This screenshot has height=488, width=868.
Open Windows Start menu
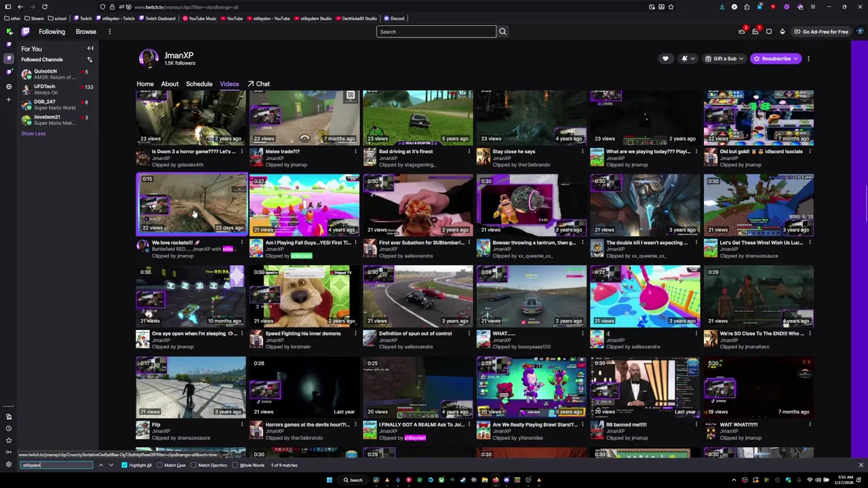coord(330,480)
